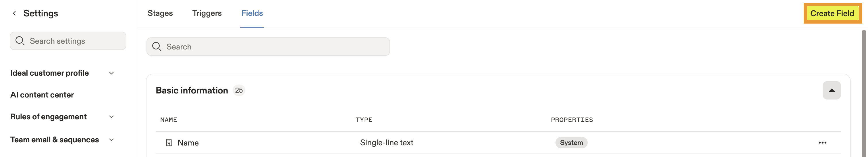Go back using Settings back arrow
Viewport: 868px width, 157px height.
(x=14, y=13)
